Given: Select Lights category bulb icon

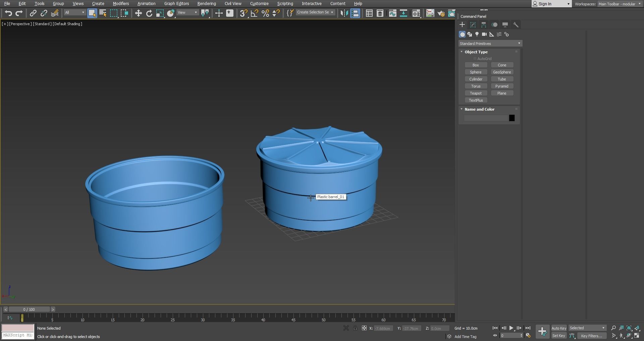Looking at the screenshot, I should (477, 34).
